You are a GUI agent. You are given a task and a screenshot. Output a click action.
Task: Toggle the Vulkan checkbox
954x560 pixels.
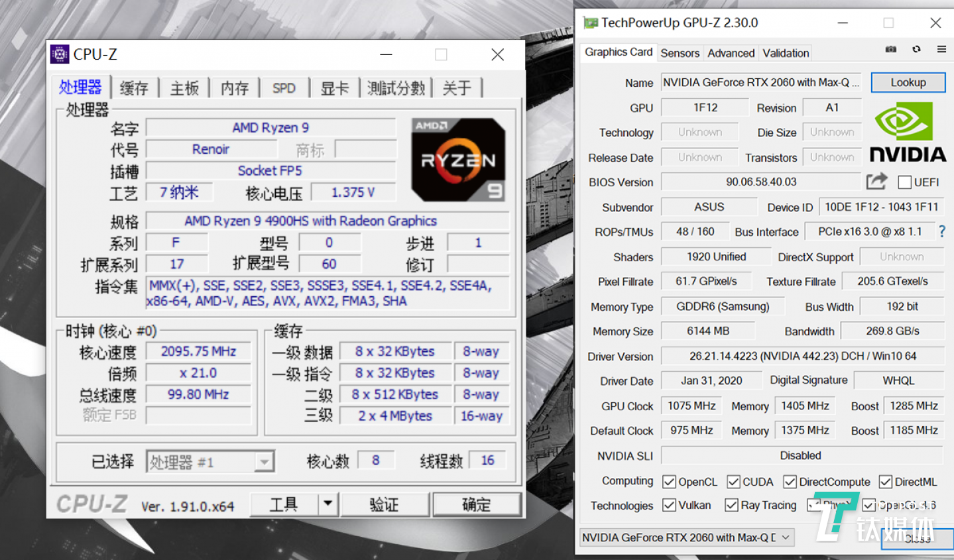[670, 506]
